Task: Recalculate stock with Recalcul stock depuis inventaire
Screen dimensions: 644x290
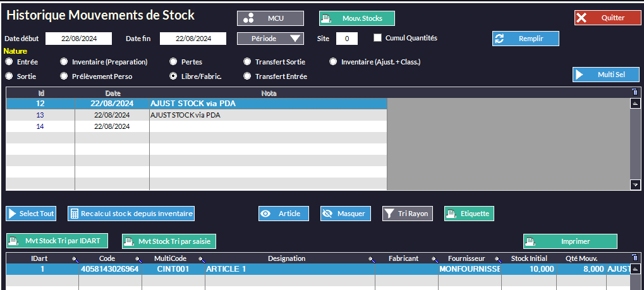Action: (131, 214)
